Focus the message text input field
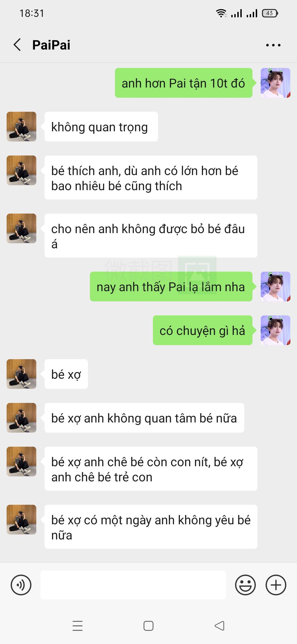Viewport: 297px width, 644px height. tap(133, 585)
